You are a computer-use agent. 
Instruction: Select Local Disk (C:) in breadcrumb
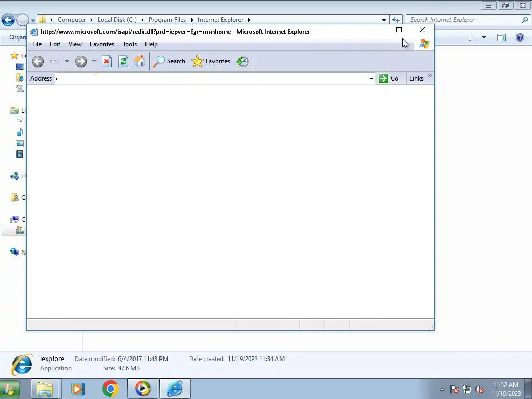[117, 20]
